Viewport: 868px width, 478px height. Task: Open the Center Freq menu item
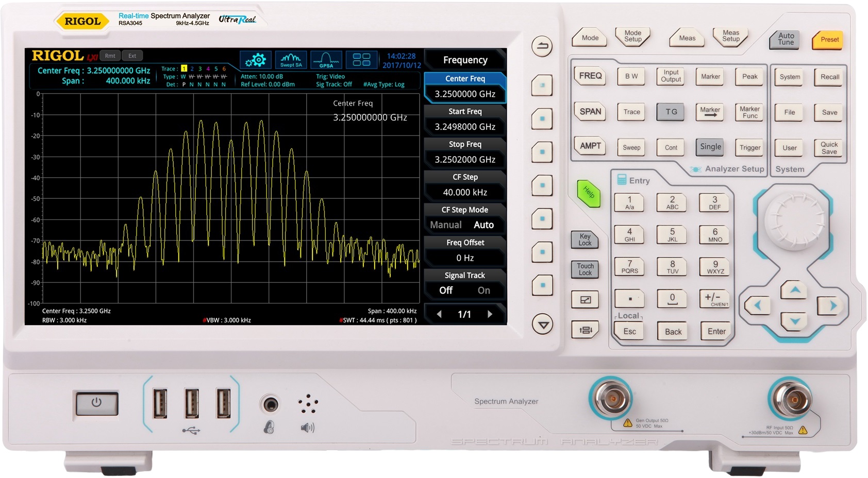pyautogui.click(x=465, y=87)
